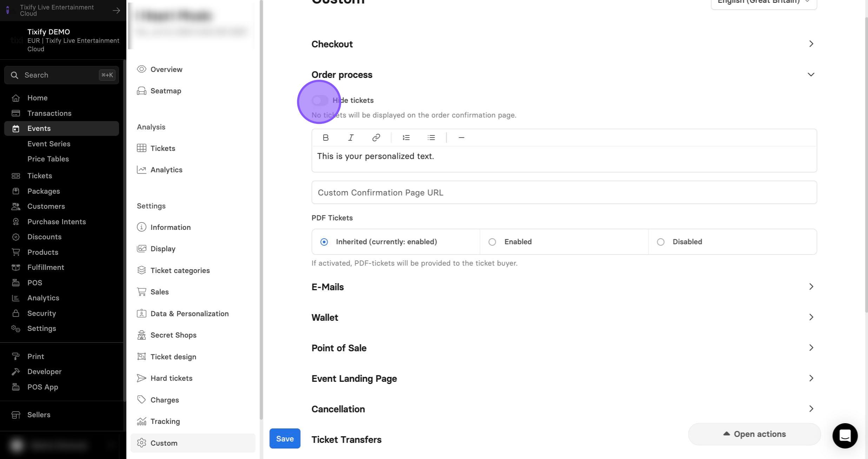This screenshot has width=868, height=459.
Task: Click the settings sidebar scrollbar
Action: click(x=261, y=210)
